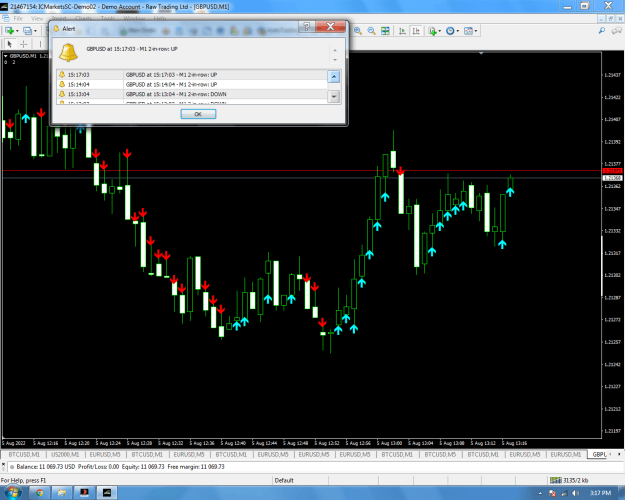The image size is (625, 500).
Task: Expand the Templates dropdown arrow
Action: coord(476,31)
